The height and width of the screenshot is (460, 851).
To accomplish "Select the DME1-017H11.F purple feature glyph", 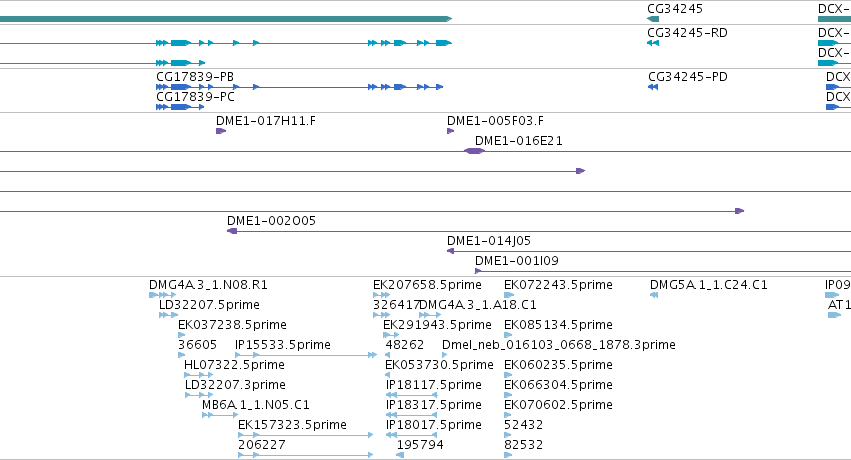I will pos(220,131).
